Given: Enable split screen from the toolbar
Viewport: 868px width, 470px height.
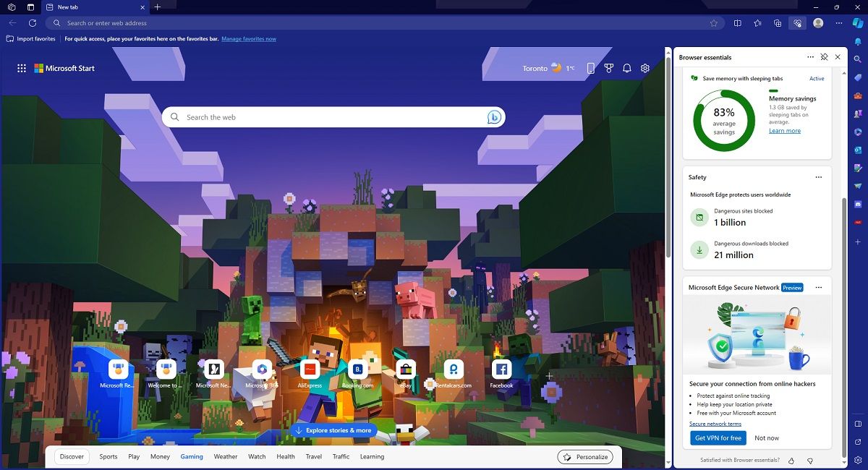Looking at the screenshot, I should tap(737, 23).
